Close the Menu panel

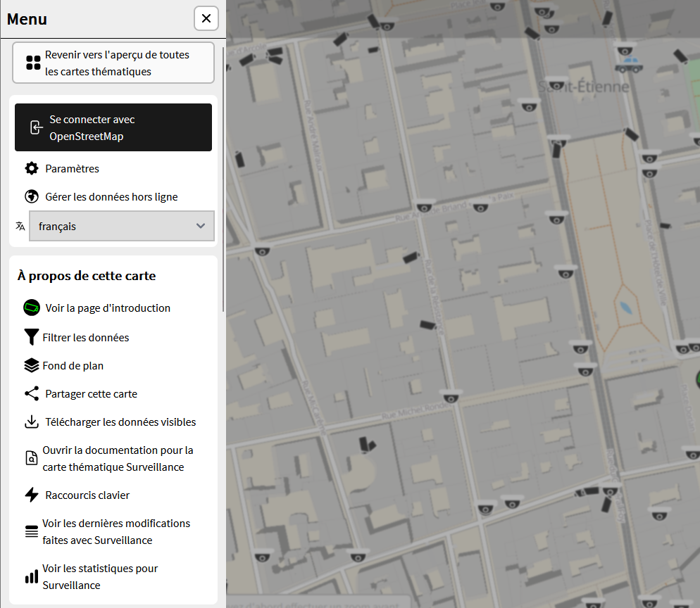(206, 18)
